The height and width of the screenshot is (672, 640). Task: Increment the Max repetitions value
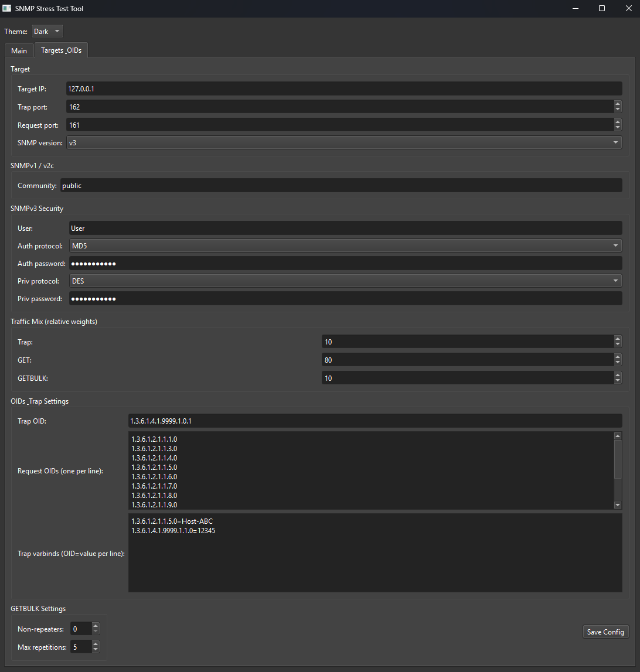click(x=95, y=644)
